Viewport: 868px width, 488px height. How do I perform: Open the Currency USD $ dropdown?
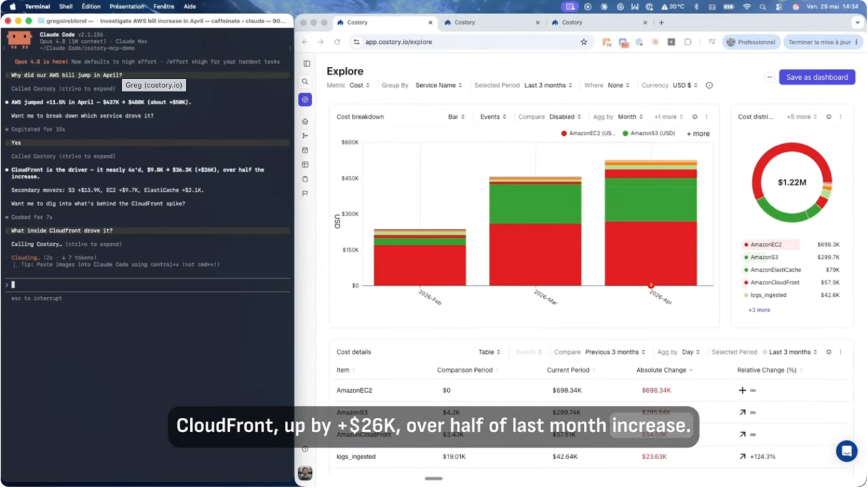tap(685, 85)
